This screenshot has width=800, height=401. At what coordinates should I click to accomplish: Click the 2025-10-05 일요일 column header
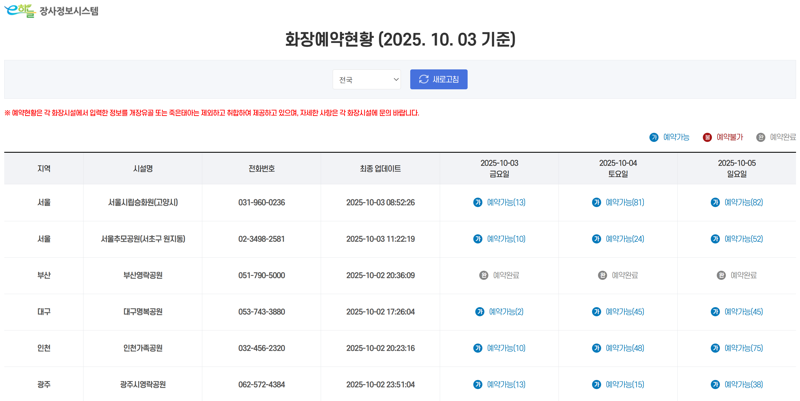[737, 168]
